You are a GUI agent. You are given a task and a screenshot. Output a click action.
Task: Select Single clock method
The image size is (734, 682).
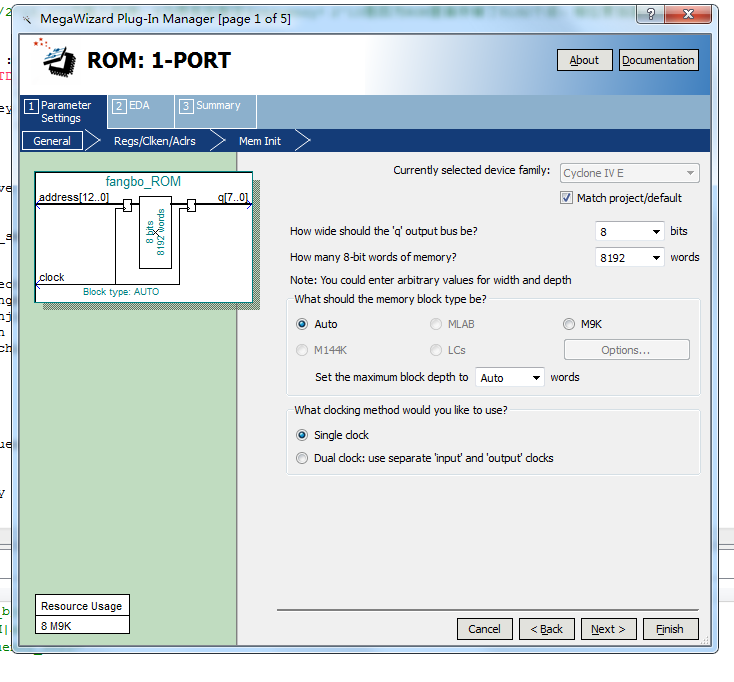click(x=302, y=435)
